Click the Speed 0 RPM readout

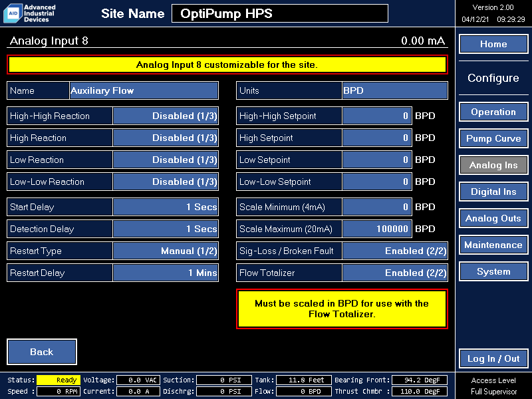click(59, 391)
